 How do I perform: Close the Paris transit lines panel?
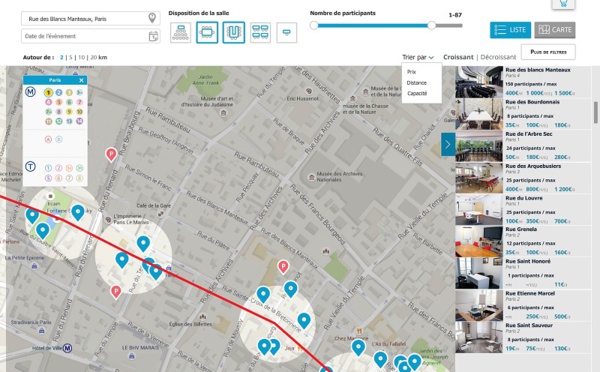coord(81,80)
